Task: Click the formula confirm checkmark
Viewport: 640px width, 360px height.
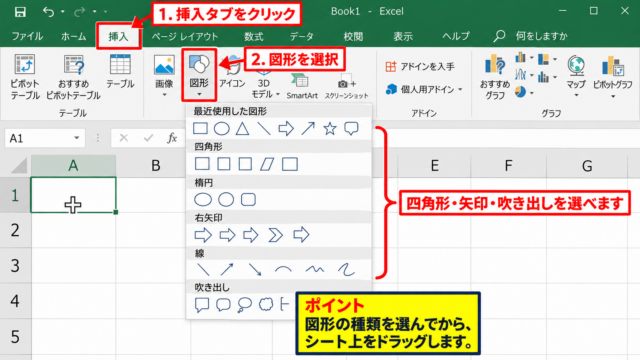Action: point(148,138)
